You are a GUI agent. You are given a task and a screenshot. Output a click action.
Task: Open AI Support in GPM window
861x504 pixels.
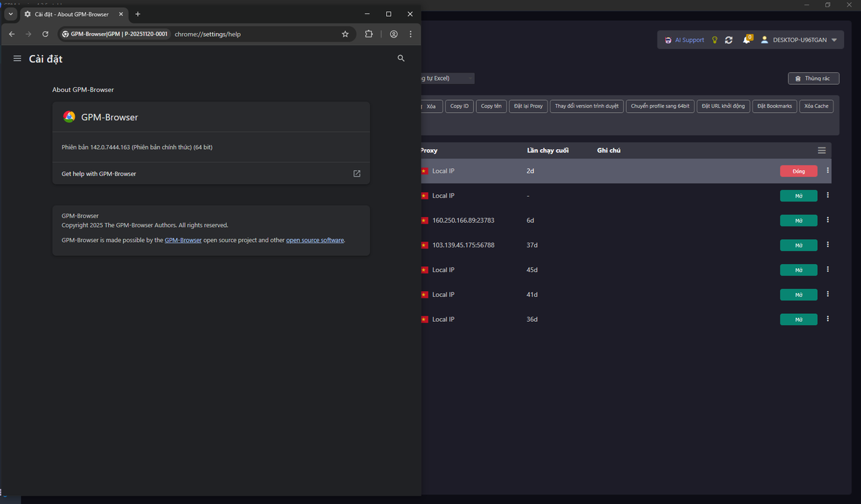pyautogui.click(x=684, y=40)
